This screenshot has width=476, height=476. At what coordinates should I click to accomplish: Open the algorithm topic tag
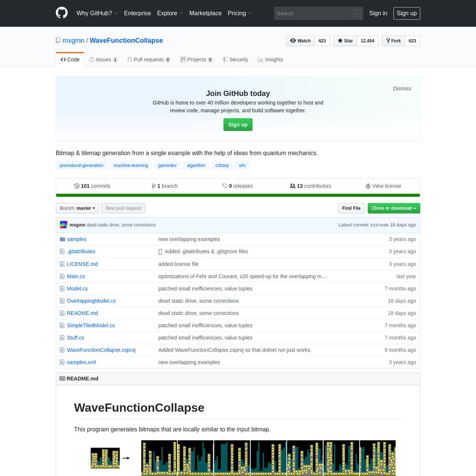(196, 166)
